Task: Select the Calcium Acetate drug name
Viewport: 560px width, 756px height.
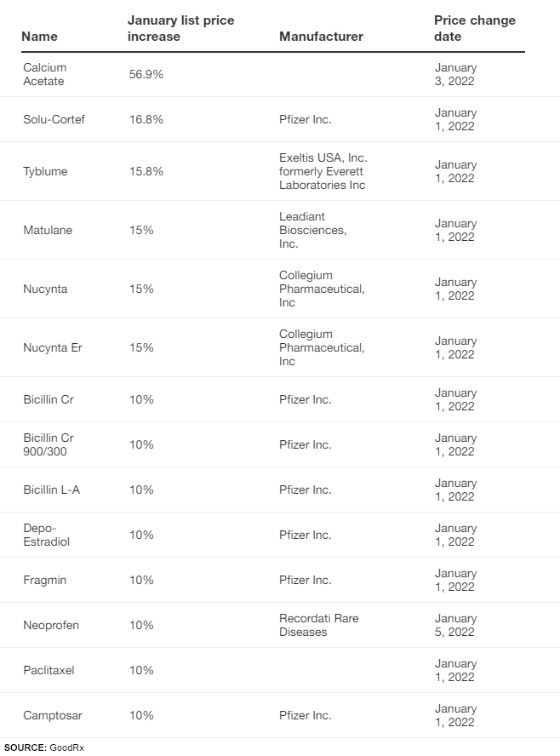Action: coord(44,74)
